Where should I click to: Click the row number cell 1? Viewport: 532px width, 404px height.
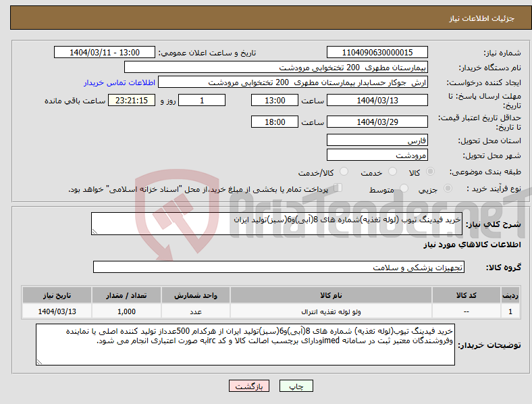(x=510, y=311)
